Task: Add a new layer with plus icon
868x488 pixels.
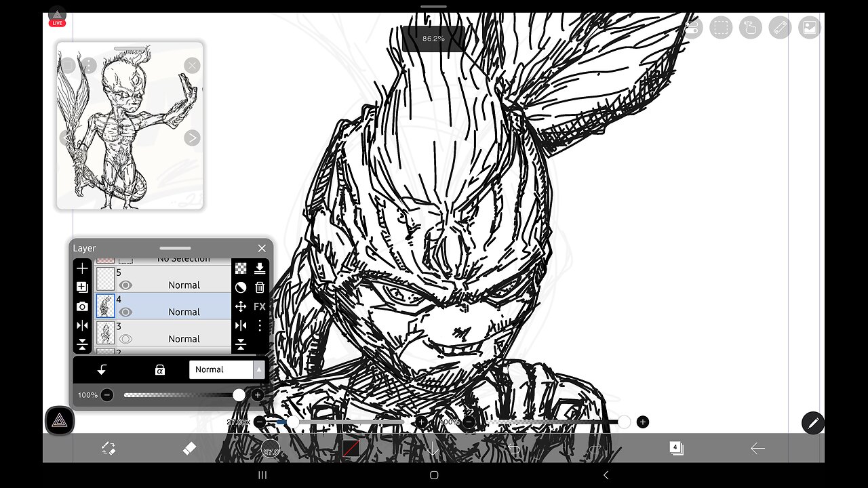Action: (x=82, y=268)
